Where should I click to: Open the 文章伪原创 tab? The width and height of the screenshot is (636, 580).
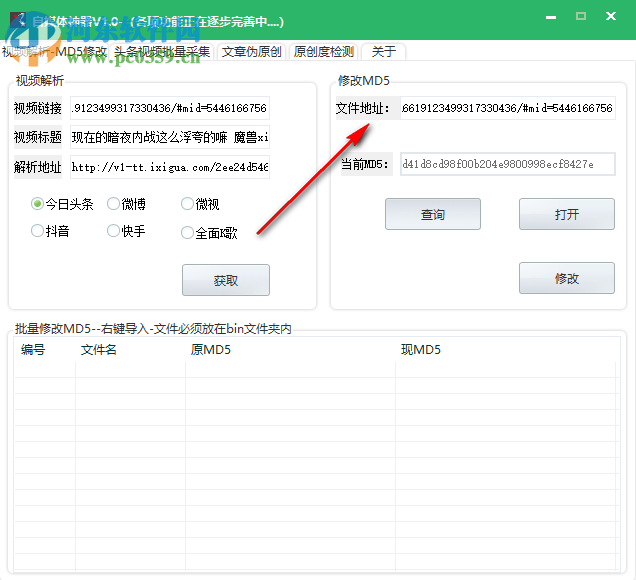click(251, 52)
